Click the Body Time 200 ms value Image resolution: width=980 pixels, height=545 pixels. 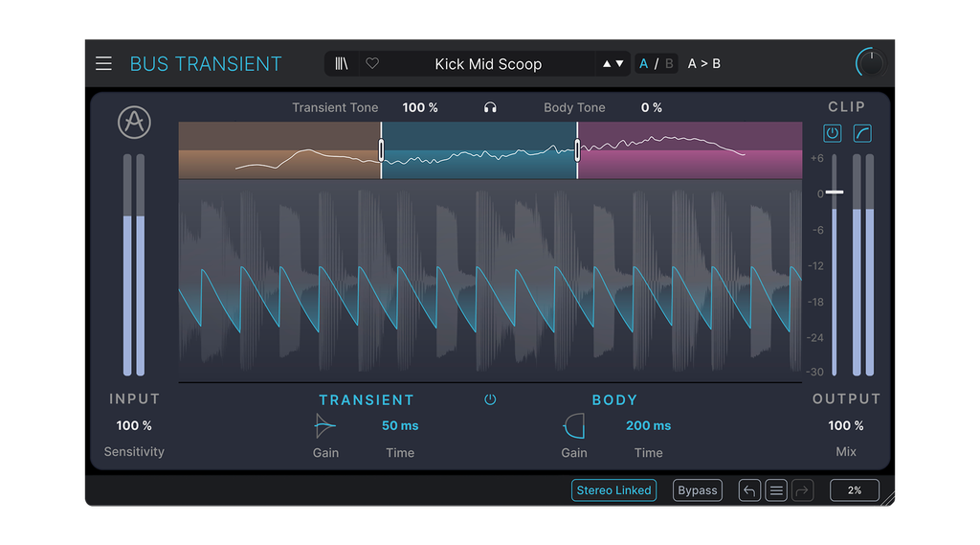648,425
